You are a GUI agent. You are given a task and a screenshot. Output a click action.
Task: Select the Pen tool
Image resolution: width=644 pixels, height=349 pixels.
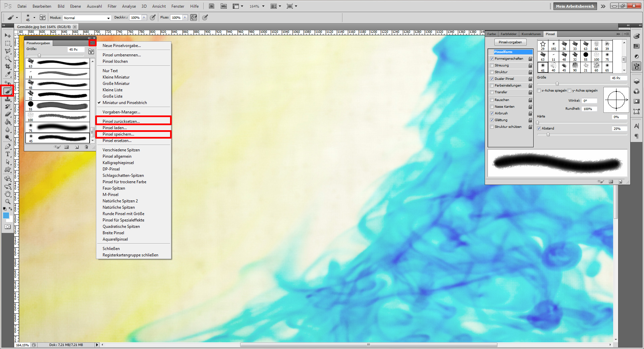pyautogui.click(x=7, y=146)
